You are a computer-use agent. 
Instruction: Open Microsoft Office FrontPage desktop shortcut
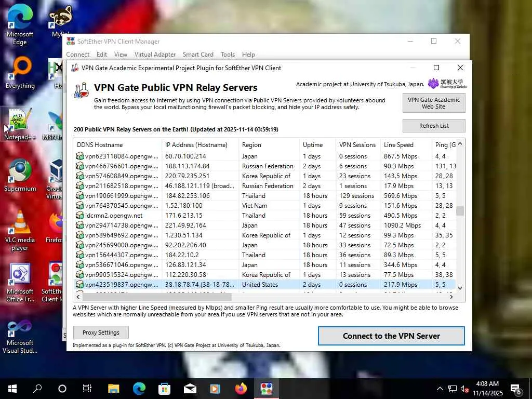pyautogui.click(x=20, y=282)
